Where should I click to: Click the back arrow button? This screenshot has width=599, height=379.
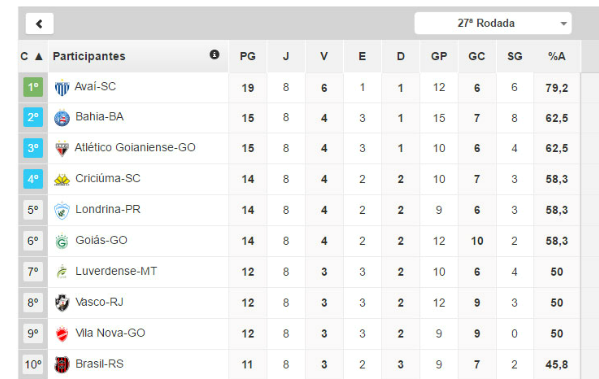(39, 24)
